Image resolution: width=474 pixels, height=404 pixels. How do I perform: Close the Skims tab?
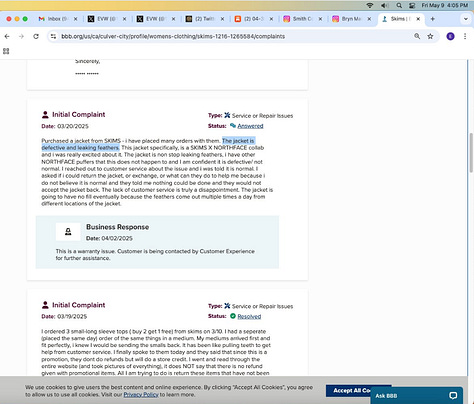tap(418, 19)
